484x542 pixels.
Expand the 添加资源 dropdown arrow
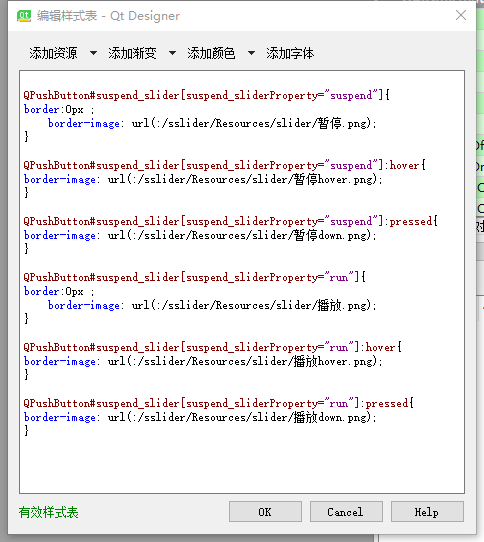[93, 53]
